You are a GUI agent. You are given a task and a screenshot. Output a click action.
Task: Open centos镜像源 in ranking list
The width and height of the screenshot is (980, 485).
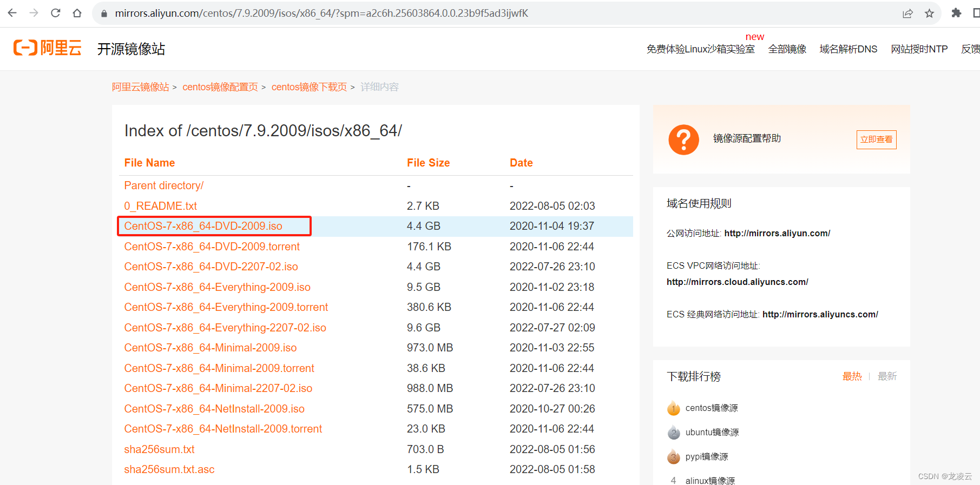tap(712, 408)
